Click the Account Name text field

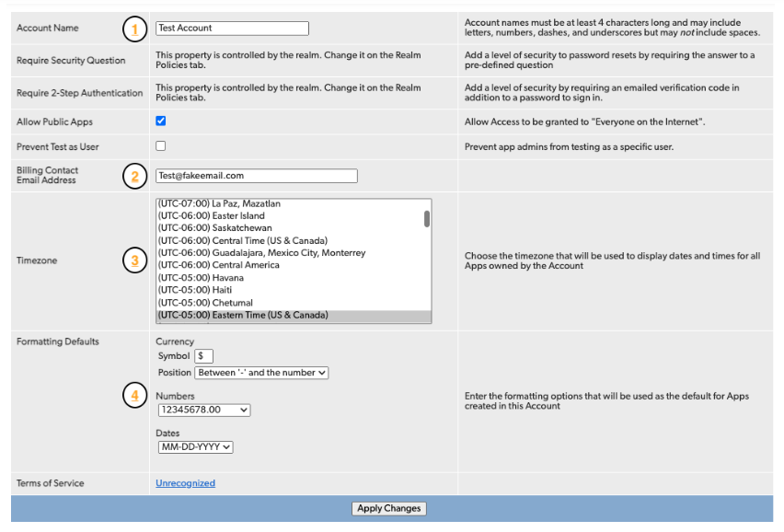click(x=232, y=29)
